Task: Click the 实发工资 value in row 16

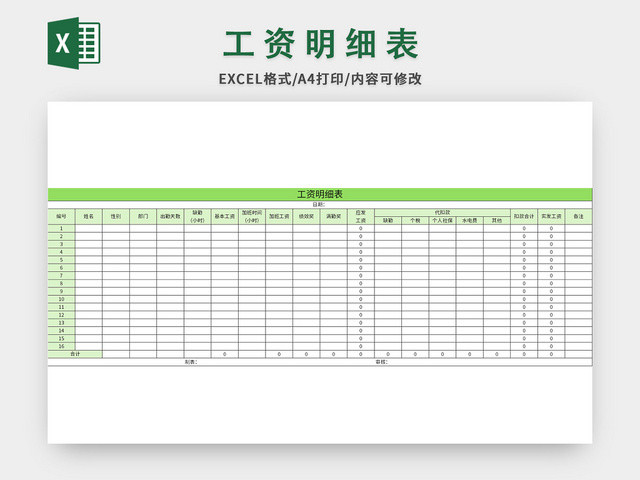Action: [x=551, y=346]
